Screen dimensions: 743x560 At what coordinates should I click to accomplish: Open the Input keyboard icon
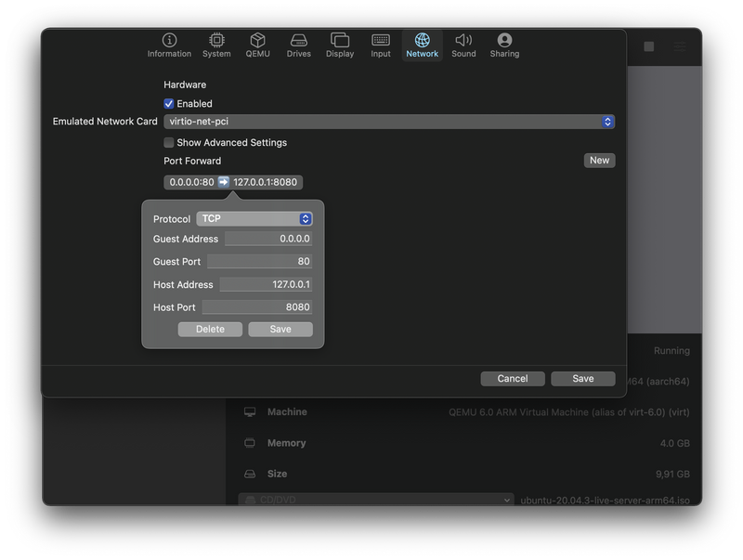tap(381, 41)
